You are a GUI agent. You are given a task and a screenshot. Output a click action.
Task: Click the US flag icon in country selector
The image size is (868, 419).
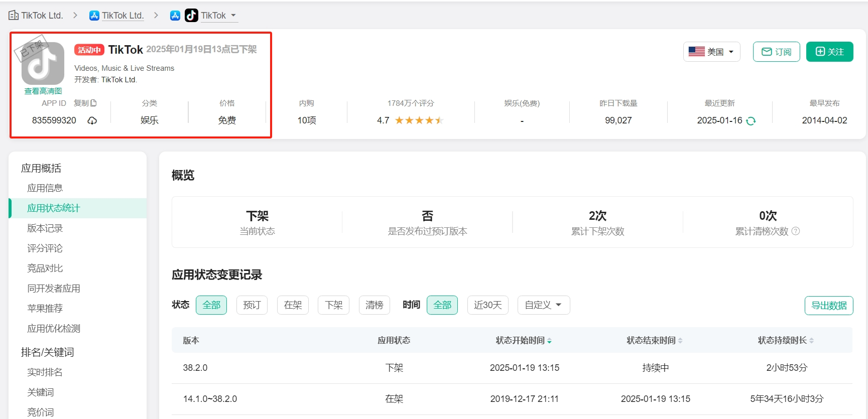pos(696,52)
